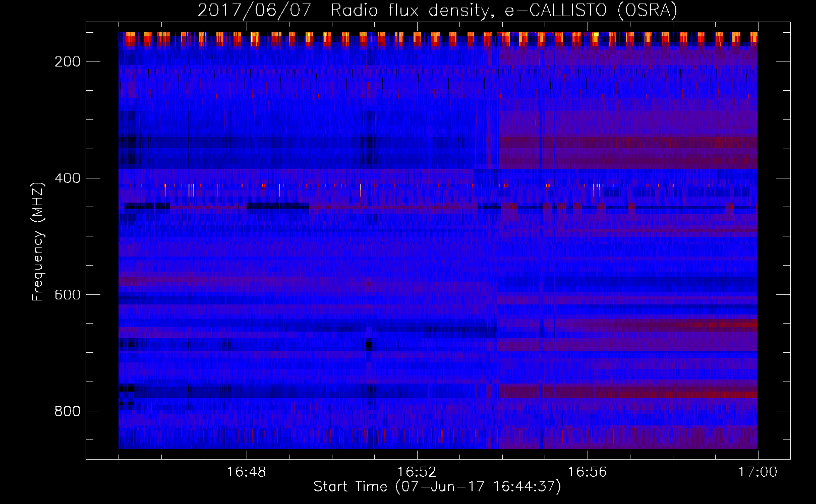Click the 16:56 time tick label

tap(588, 472)
